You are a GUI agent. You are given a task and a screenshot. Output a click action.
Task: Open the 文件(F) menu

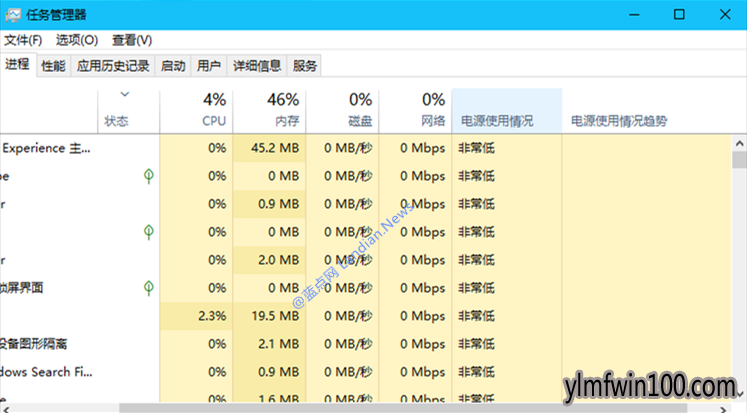pos(23,40)
